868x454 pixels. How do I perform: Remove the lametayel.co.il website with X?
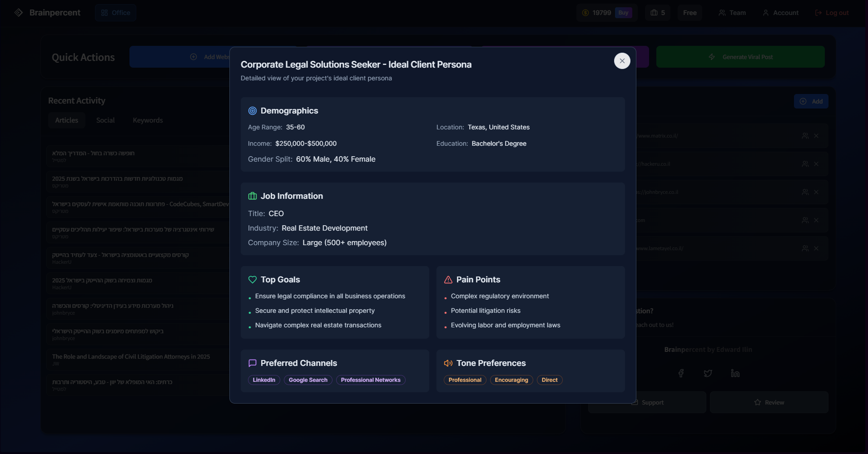(x=816, y=248)
